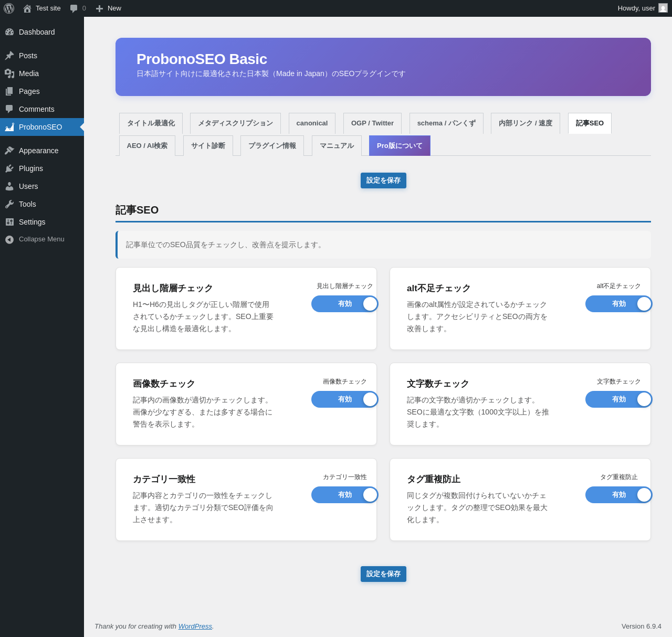Image resolution: width=672 pixels, height=637 pixels.
Task: Open the プラグイン情報 tab
Action: coord(272,146)
